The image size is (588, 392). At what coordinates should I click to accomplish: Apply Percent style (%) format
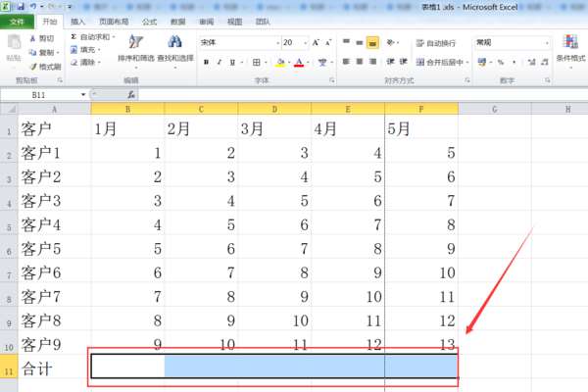[501, 62]
